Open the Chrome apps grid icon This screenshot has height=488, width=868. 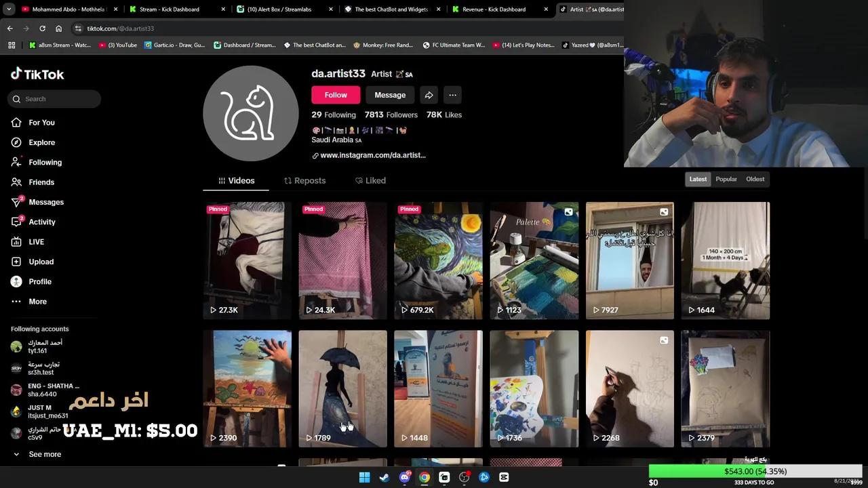(x=12, y=45)
